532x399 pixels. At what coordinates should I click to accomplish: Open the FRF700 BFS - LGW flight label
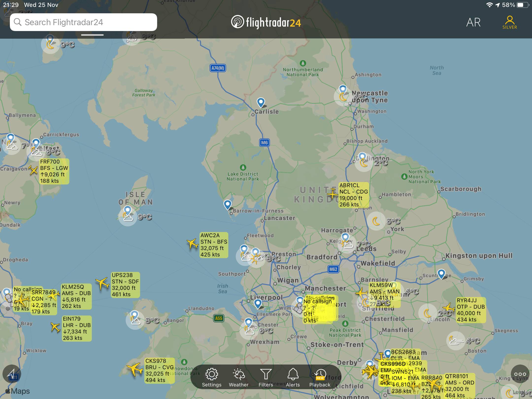54,171
